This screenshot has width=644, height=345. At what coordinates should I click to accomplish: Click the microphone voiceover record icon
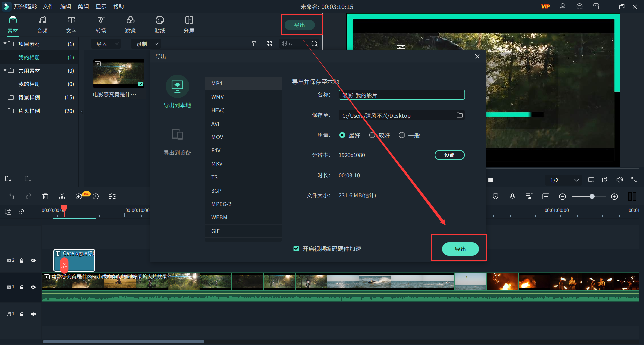(x=512, y=196)
